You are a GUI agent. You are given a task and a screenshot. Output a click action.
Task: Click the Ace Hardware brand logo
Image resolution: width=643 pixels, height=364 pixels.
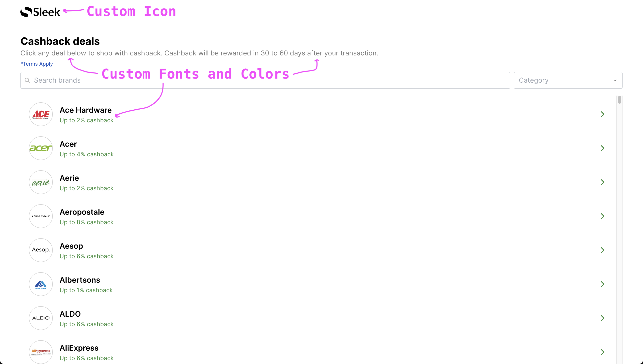click(x=41, y=114)
